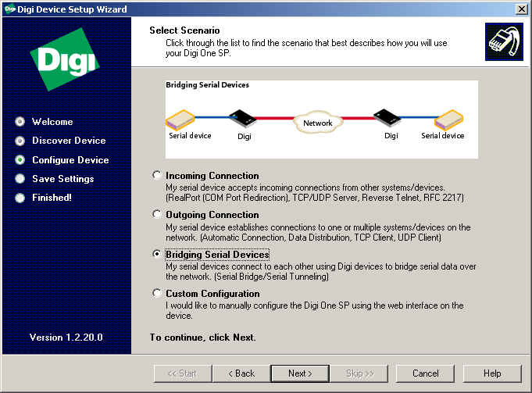Screen dimensions: 532x393
Task: Click the Digi title bar icon
Action: coord(8,8)
